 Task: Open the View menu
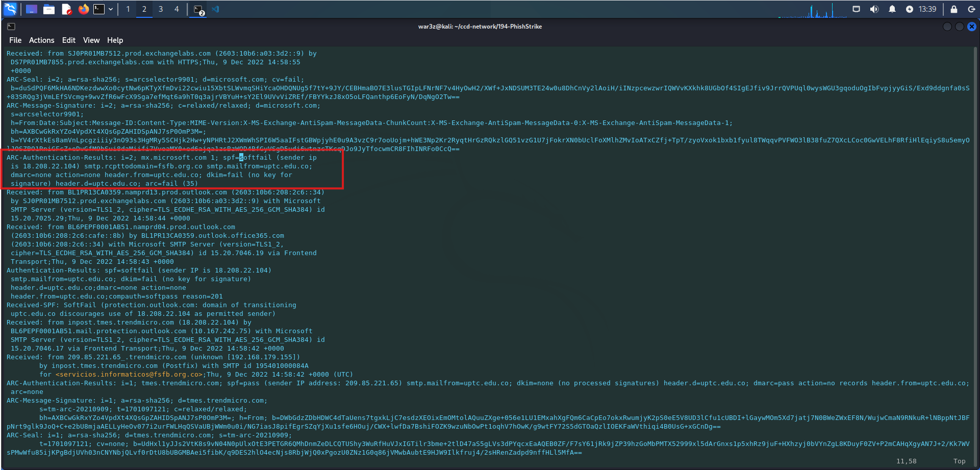(x=91, y=40)
